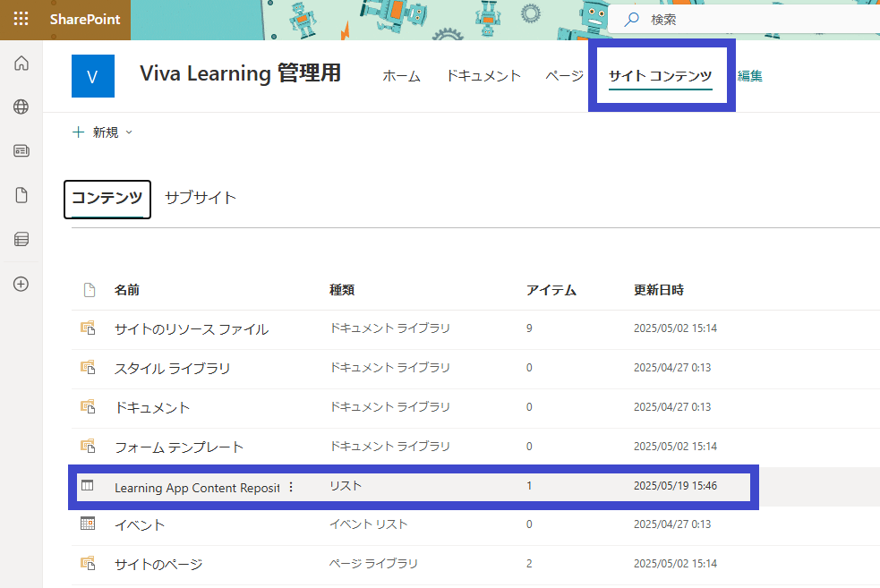Open more options for Learning App Content Repository
Image resolution: width=880 pixels, height=588 pixels.
point(291,487)
